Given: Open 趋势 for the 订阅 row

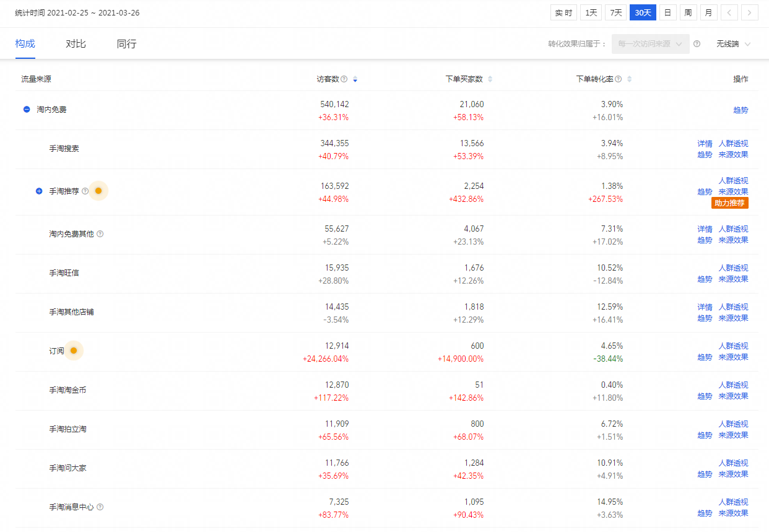Looking at the screenshot, I should (705, 357).
